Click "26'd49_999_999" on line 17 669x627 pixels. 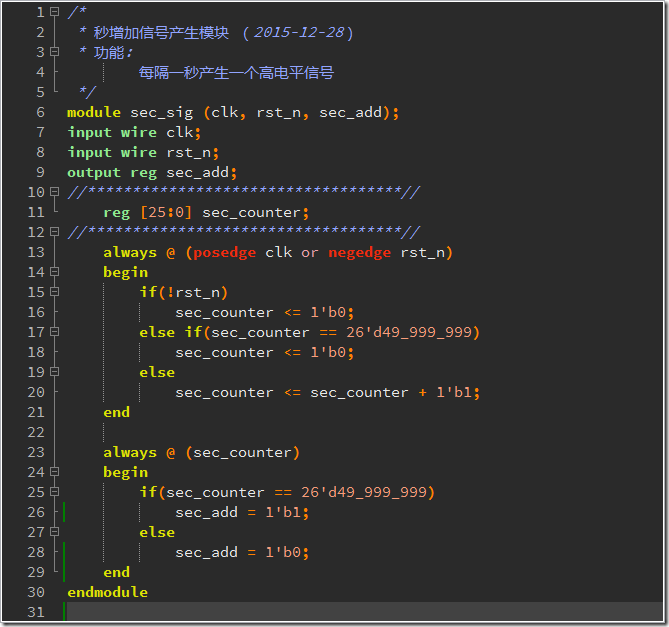(409, 332)
